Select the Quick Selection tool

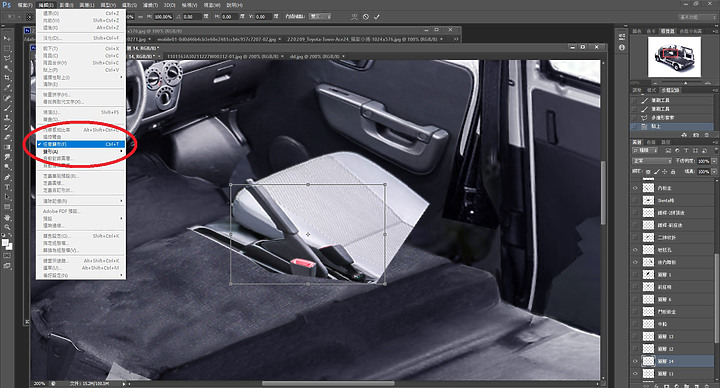coord(7,68)
